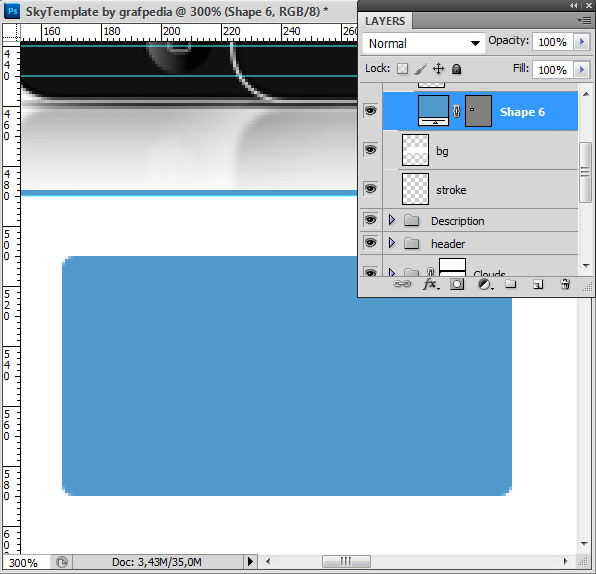Click the Layers panel scroll down arrow
The width and height of the screenshot is (596, 574).
click(586, 266)
